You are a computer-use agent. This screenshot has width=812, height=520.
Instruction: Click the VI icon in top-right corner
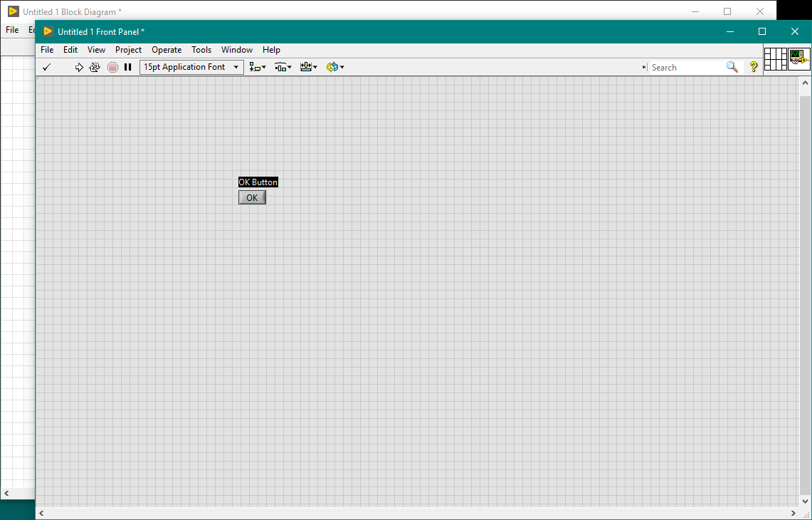[799, 59]
